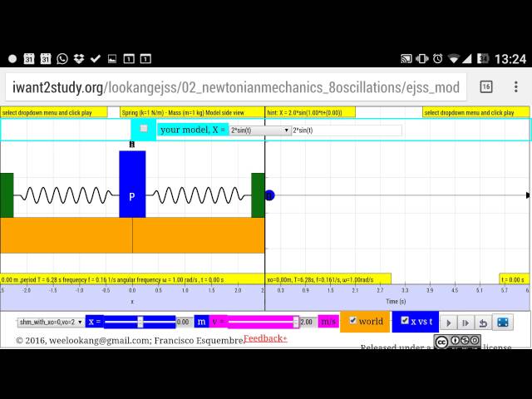
Task: Click the x position slider handle
Action: (x=140, y=322)
